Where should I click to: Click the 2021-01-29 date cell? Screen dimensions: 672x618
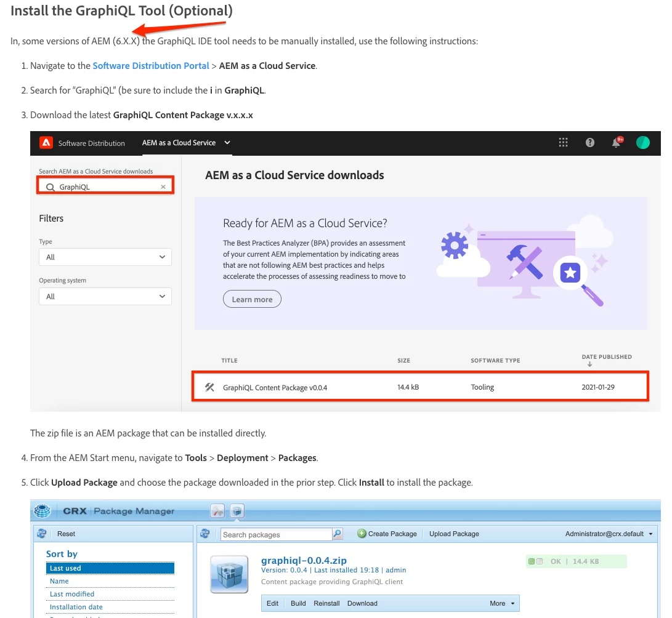598,387
